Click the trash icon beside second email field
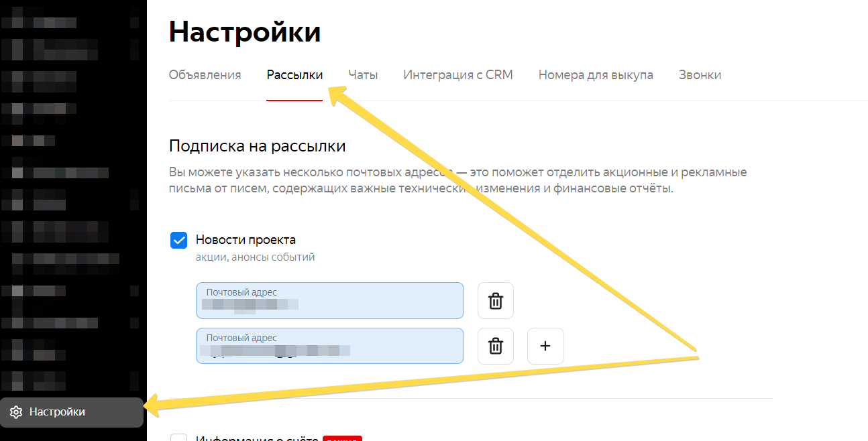The width and height of the screenshot is (868, 441). coord(495,346)
